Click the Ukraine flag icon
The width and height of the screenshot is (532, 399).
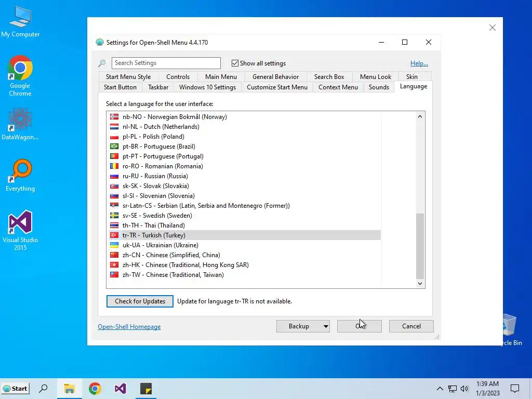(114, 245)
